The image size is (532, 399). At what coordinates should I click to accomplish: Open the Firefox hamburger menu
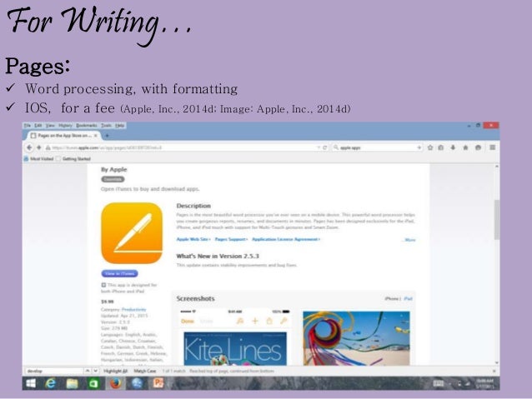(x=492, y=147)
